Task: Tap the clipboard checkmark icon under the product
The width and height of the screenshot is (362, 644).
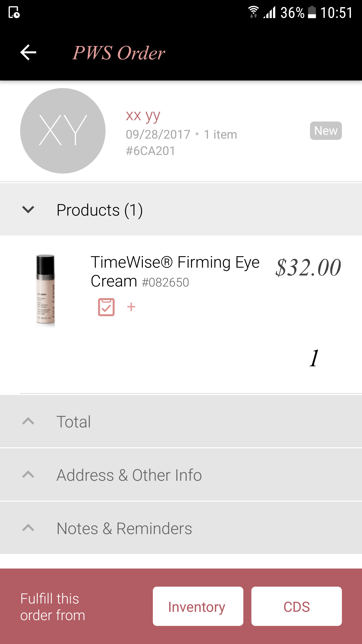Action: (x=106, y=307)
